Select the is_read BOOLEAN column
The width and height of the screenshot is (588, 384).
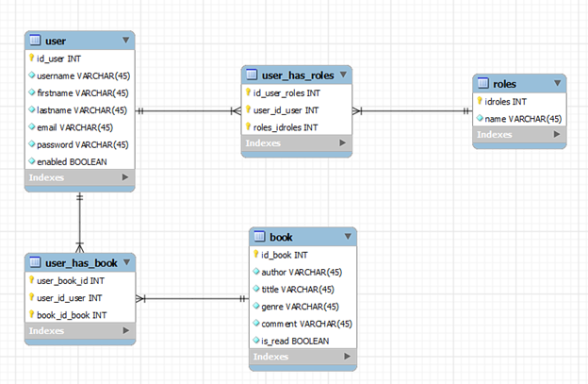coord(295,341)
